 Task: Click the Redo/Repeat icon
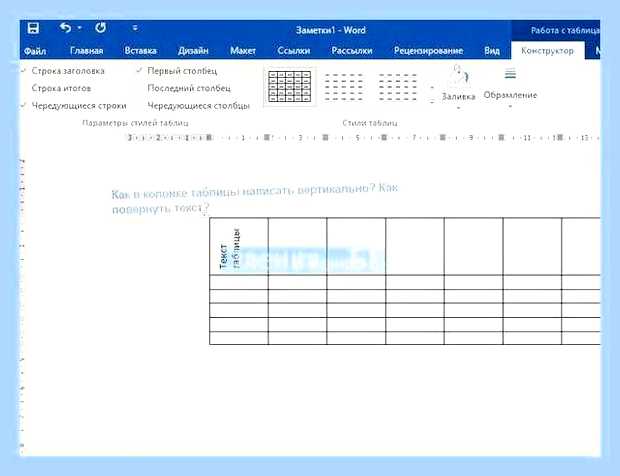click(100, 28)
